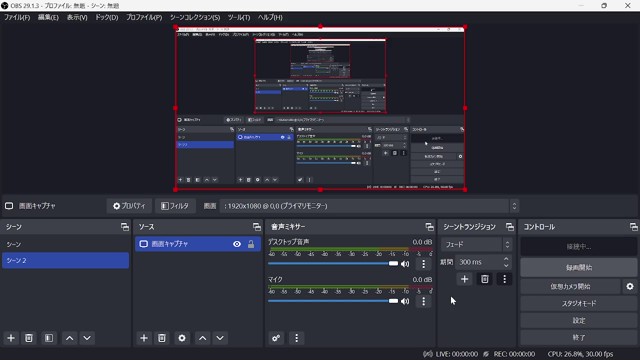Screen dimensions: 640x360
Task: Increase the 300 ms duration stepper
Action: [506, 259]
